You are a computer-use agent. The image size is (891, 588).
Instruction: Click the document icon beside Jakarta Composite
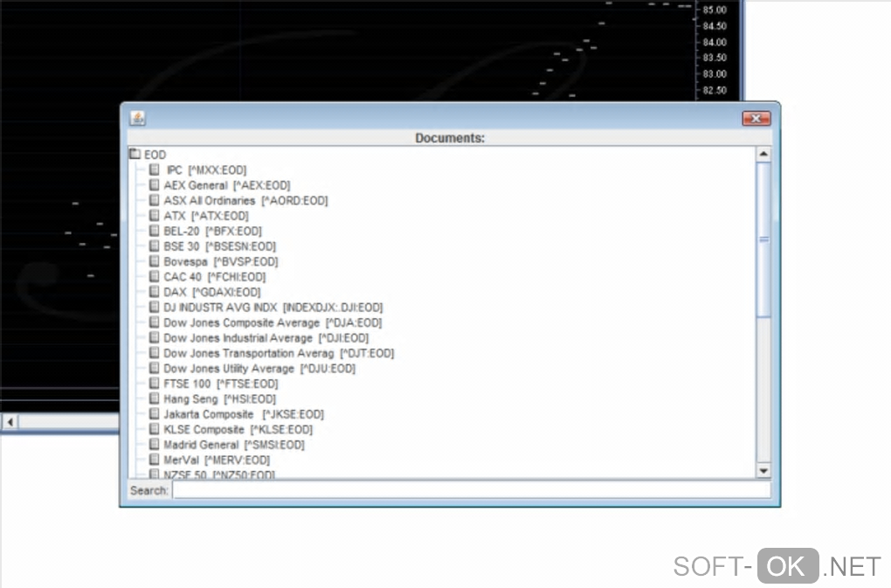tap(154, 413)
